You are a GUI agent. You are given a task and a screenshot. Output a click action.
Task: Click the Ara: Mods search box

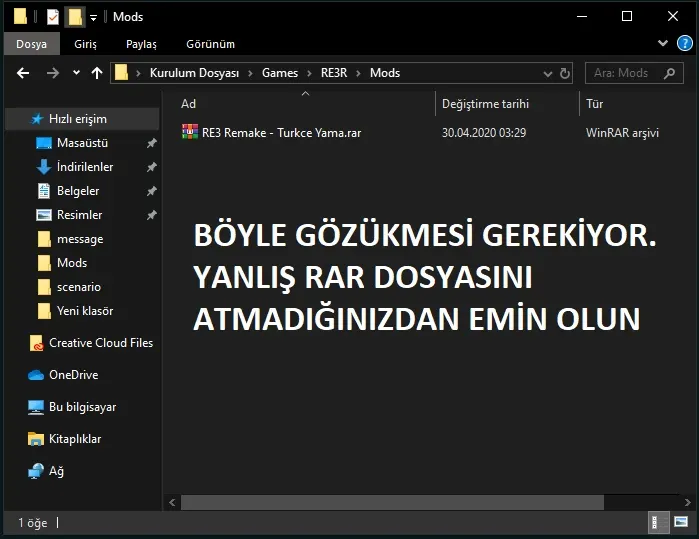[x=634, y=73]
